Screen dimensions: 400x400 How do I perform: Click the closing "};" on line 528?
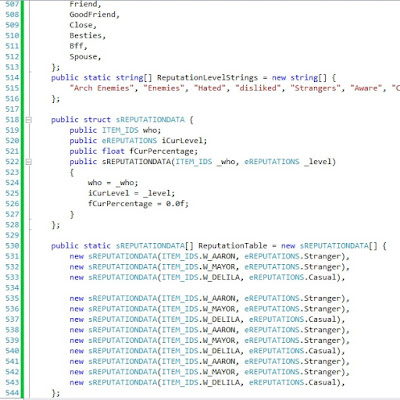56,225
